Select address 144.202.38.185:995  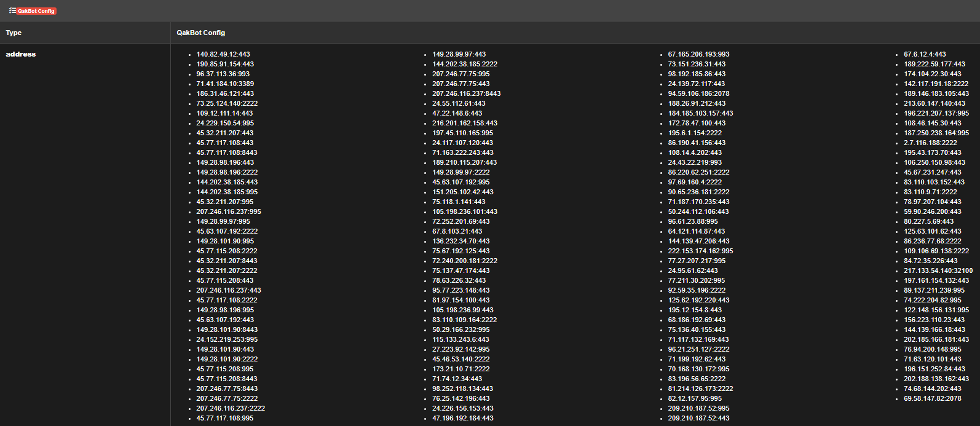[x=227, y=192]
